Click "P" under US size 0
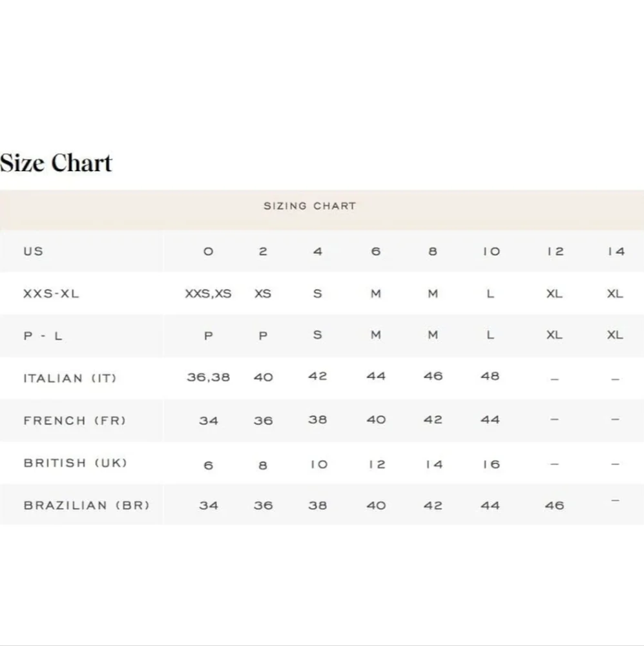Image resolution: width=644 pixels, height=646 pixels. (209, 336)
